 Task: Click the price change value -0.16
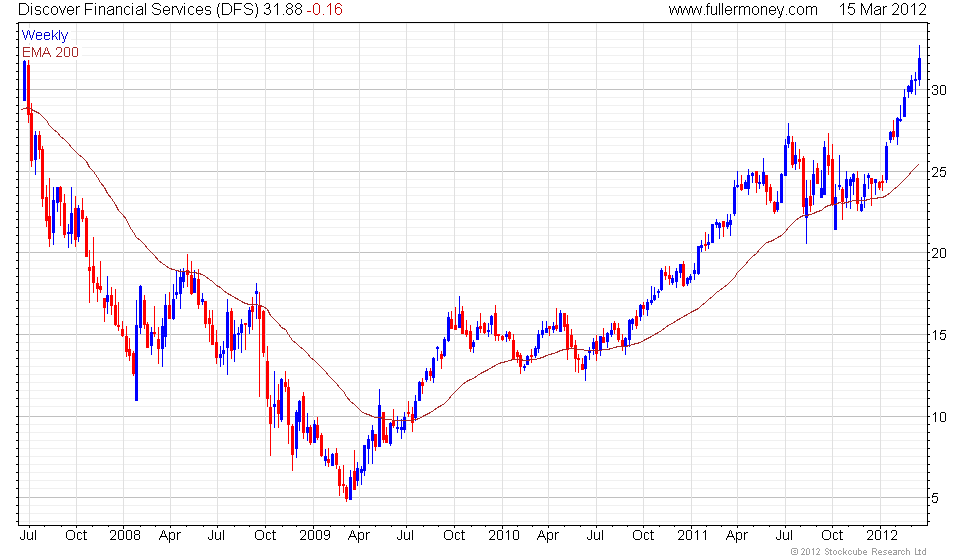(324, 9)
